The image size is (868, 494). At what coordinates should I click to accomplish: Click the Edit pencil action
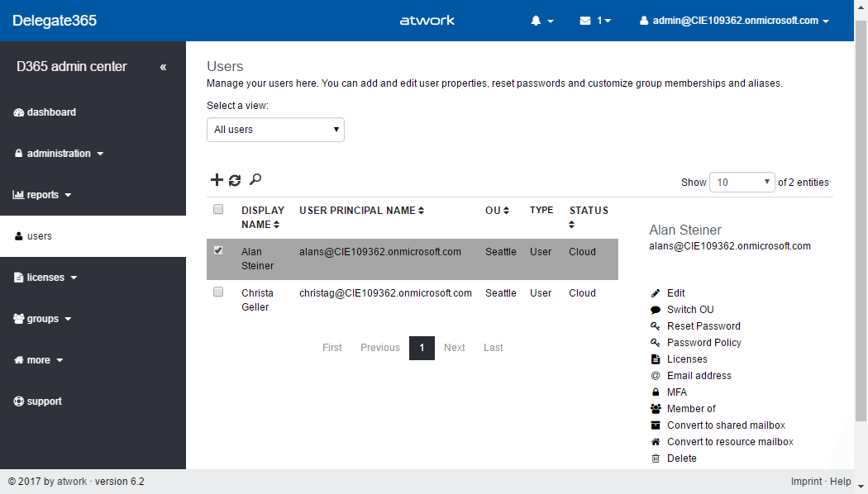(675, 293)
